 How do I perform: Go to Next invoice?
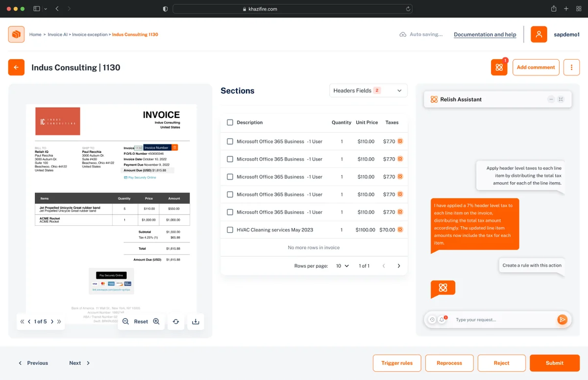pos(80,363)
